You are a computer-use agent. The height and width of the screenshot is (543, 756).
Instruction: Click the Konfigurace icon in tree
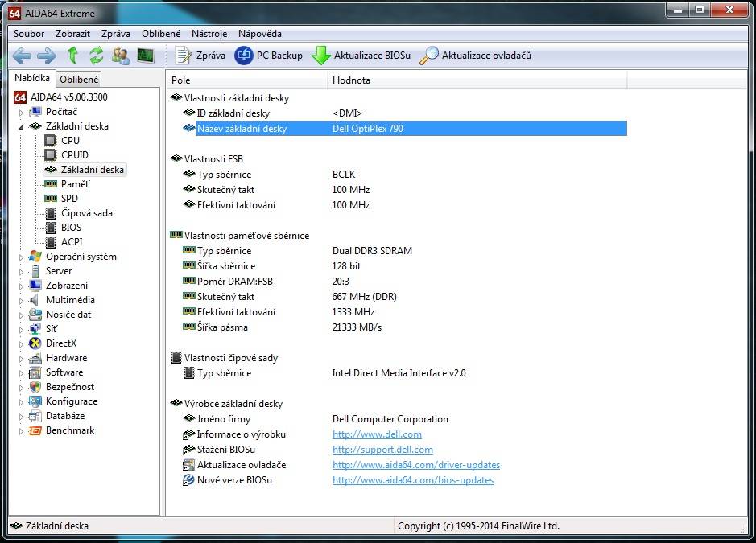[x=35, y=401]
